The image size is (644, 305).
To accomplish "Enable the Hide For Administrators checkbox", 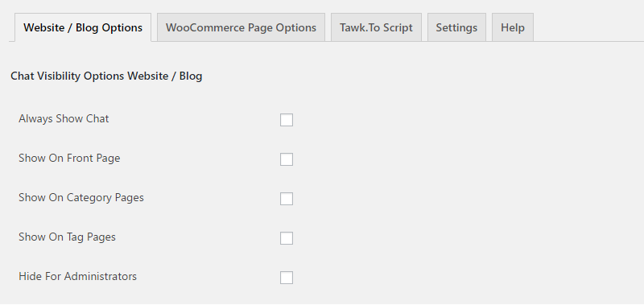I will [287, 278].
